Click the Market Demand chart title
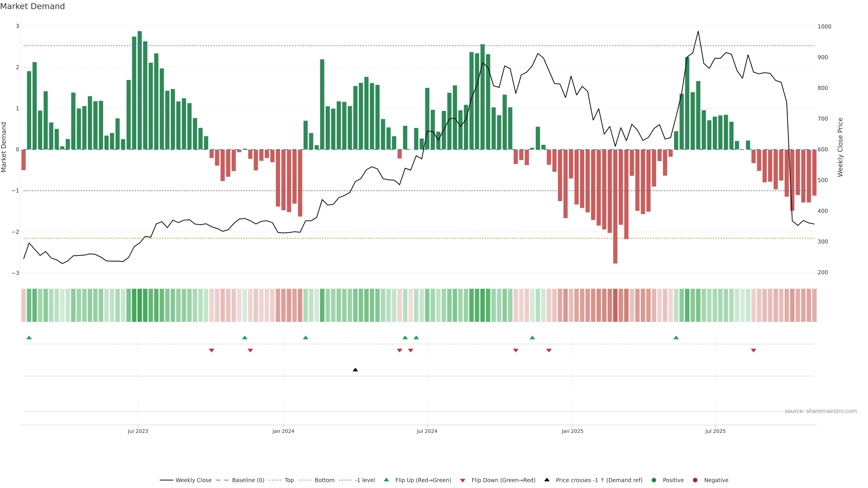868x488 pixels. point(32,6)
